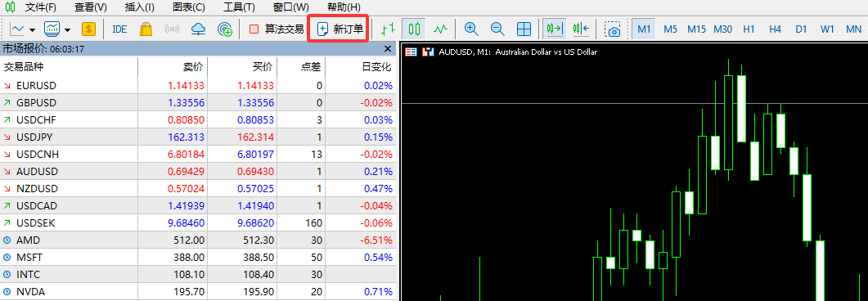Select the D1 timeframe
Image resolution: width=868 pixels, height=301 pixels.
pyautogui.click(x=801, y=29)
